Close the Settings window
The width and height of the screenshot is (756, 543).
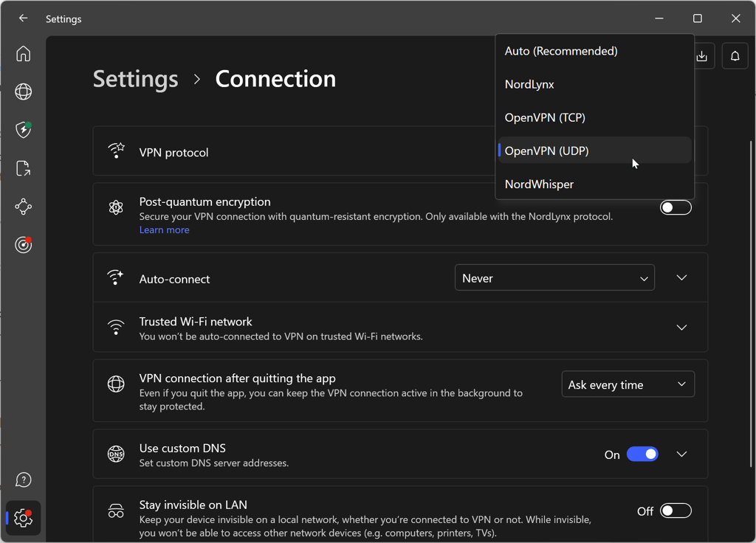point(735,18)
